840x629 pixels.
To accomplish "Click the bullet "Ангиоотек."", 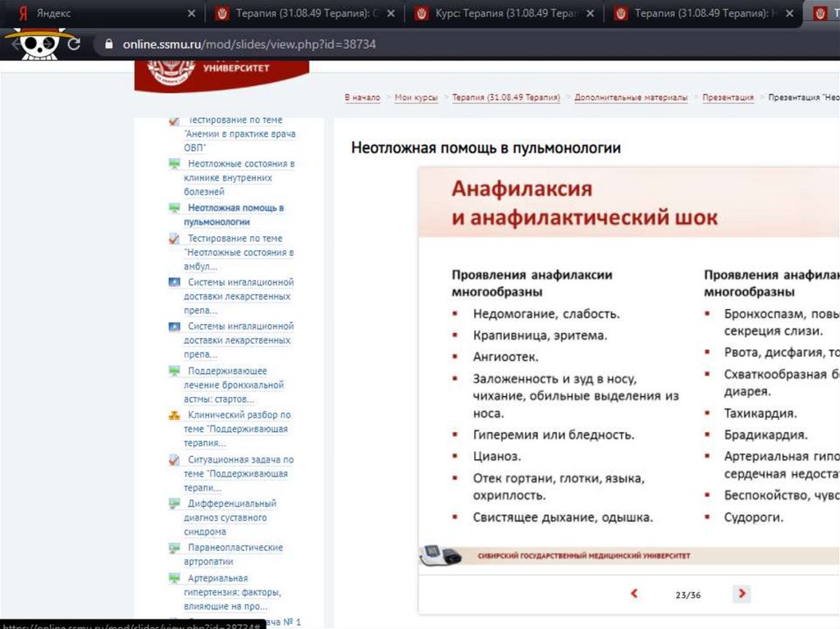I will tap(505, 357).
